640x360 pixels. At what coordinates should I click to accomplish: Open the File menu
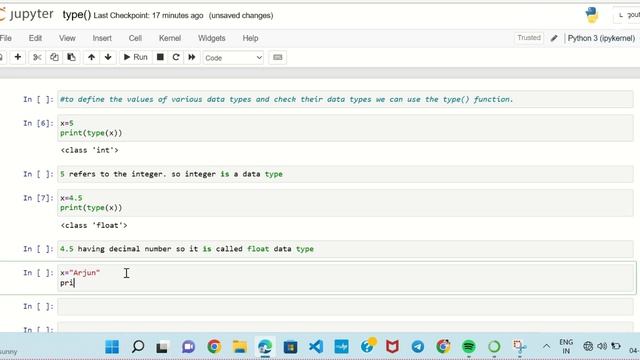pos(6,38)
